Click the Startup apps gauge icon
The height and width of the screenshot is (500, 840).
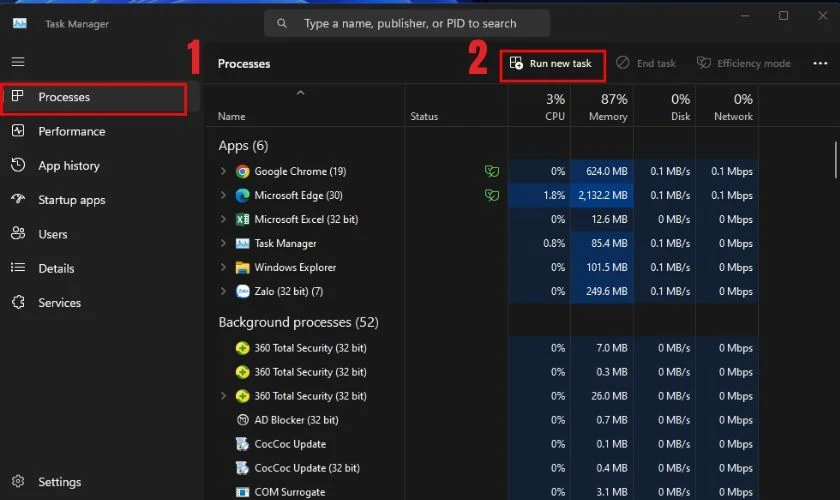coord(18,199)
